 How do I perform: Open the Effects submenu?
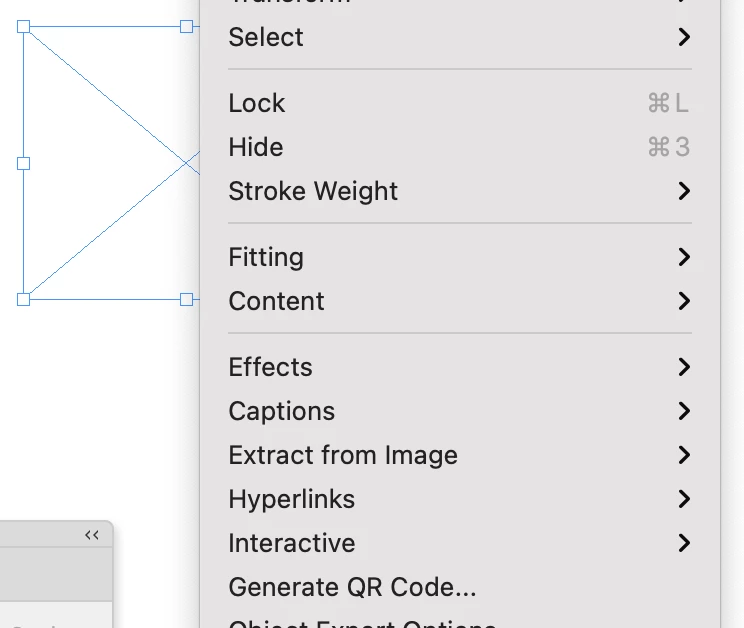coord(270,367)
